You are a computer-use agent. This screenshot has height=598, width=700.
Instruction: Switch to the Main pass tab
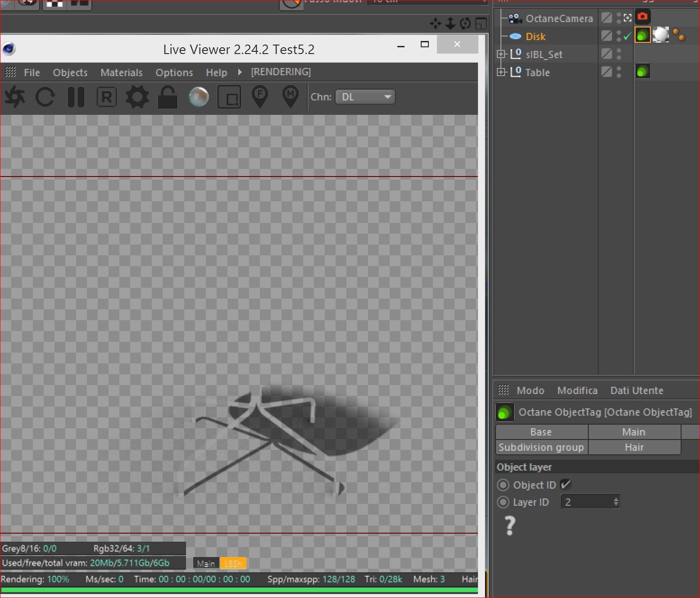click(x=206, y=563)
